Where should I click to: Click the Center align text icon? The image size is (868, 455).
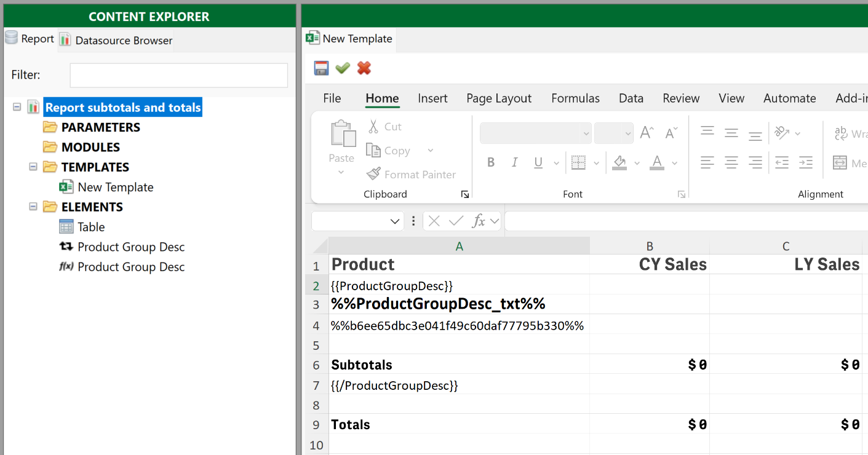pos(731,163)
